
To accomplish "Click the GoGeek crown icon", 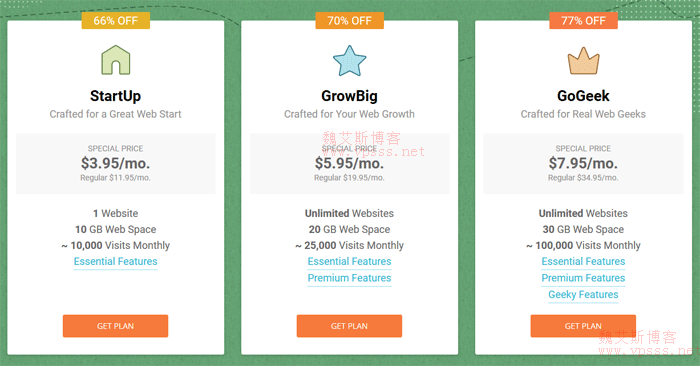I will 583,61.
